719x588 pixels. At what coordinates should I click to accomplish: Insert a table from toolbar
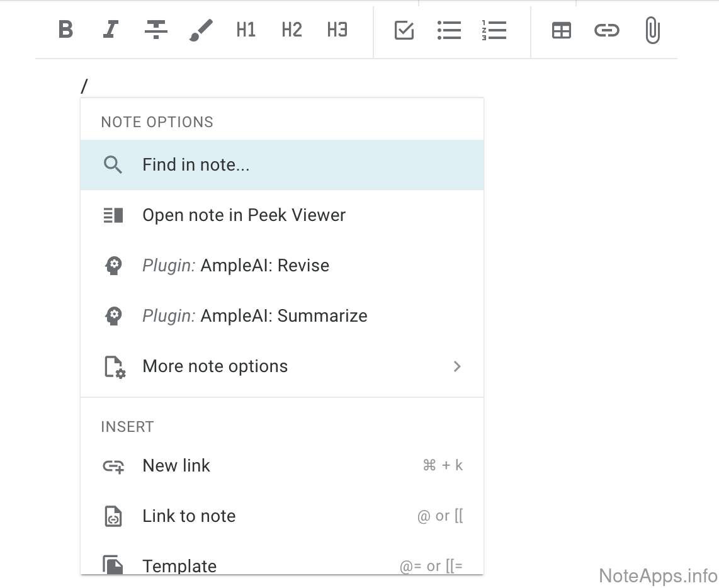pyautogui.click(x=561, y=30)
